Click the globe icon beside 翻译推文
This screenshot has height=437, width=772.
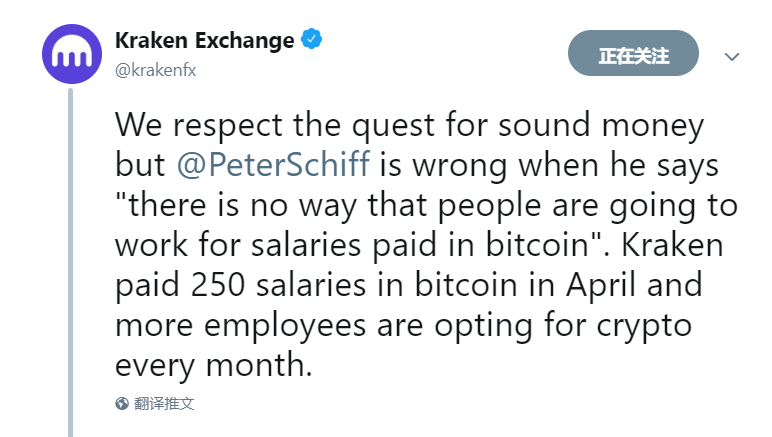coord(122,404)
